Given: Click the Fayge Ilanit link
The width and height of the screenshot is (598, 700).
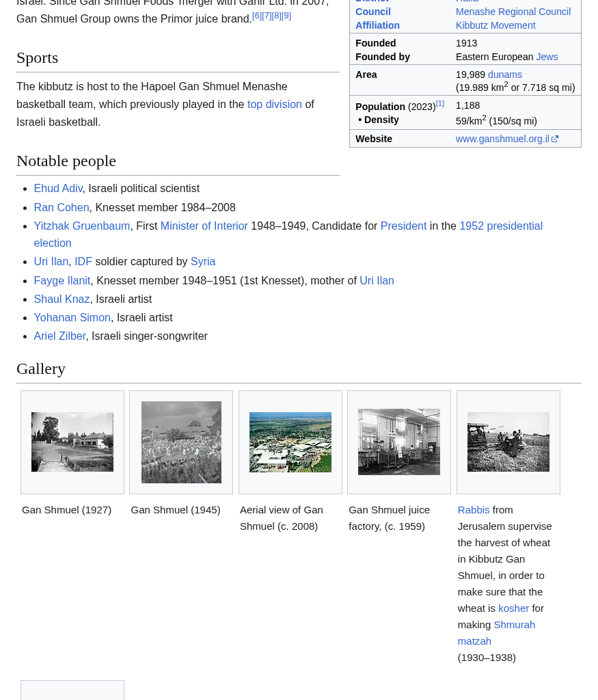Looking at the screenshot, I should [x=62, y=280].
